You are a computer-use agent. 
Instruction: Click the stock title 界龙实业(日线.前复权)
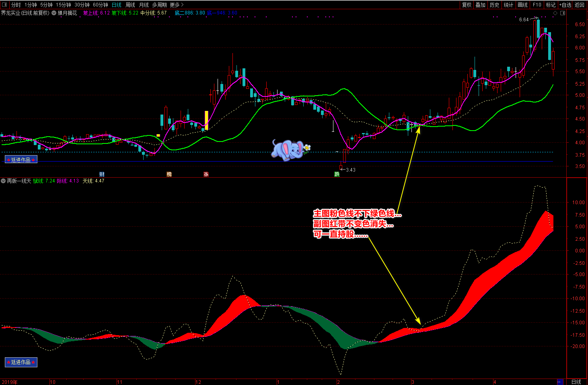25,13
